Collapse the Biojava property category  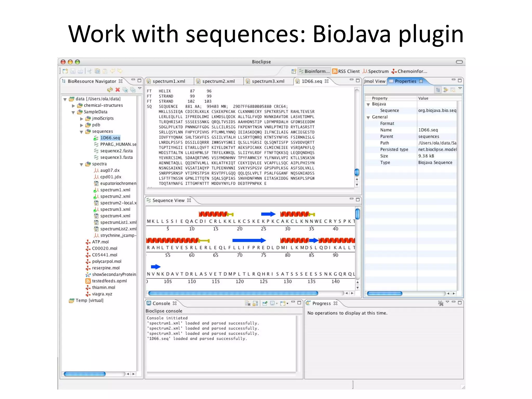point(368,104)
